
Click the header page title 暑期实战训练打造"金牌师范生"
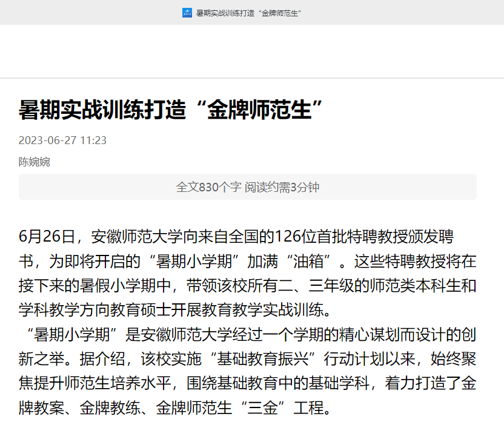coord(249,13)
